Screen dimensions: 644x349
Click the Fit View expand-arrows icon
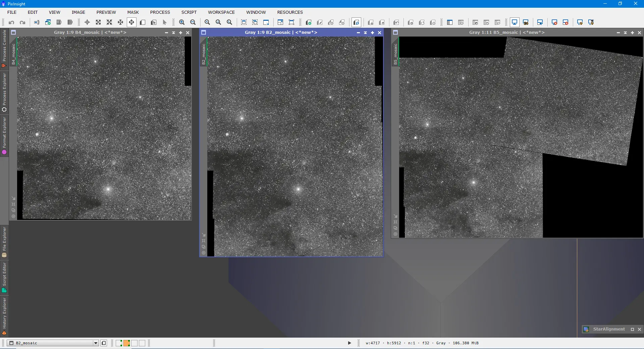coord(98,22)
